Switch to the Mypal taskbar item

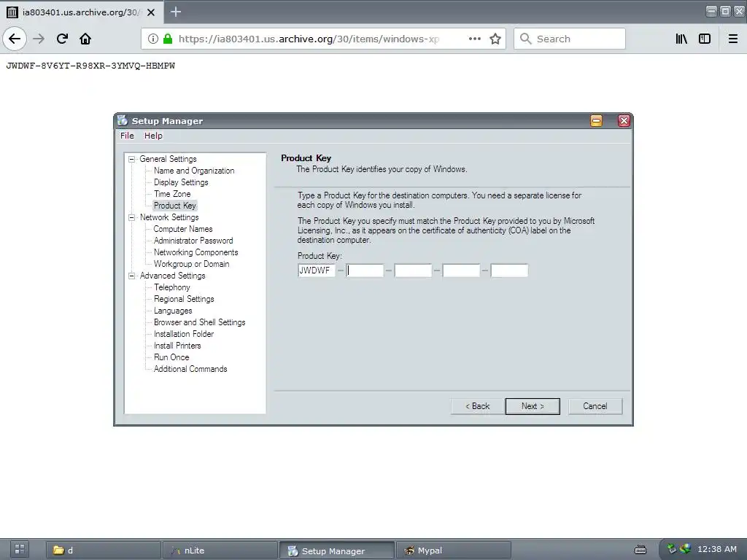[453, 551]
